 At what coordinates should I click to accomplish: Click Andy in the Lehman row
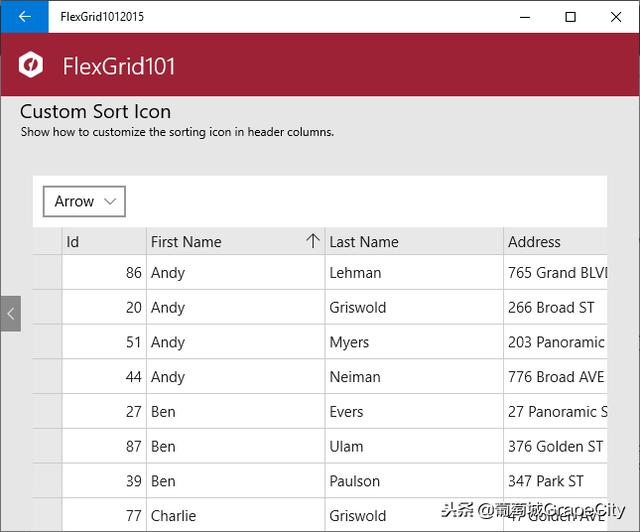click(x=236, y=272)
